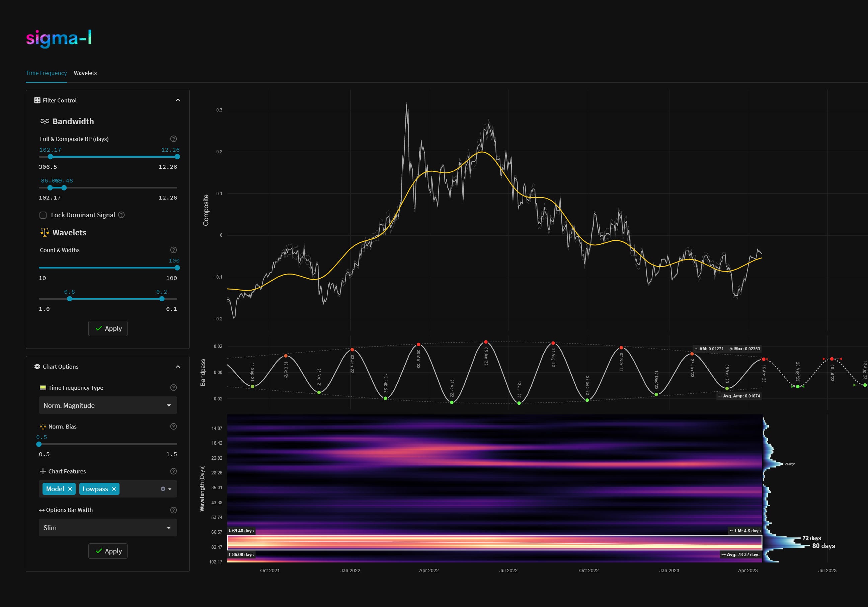Expand the Chart Features dropdown arrow
Screen dimensions: 868x607
point(170,489)
